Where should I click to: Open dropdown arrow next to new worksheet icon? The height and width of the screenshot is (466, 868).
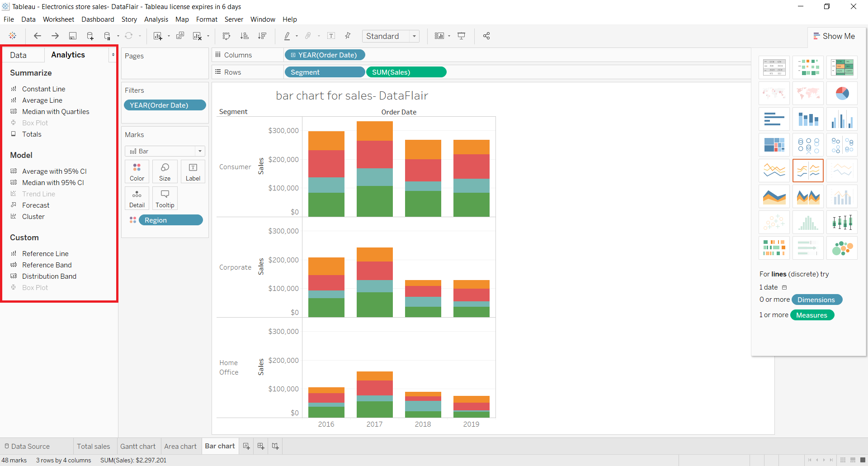pos(169,36)
